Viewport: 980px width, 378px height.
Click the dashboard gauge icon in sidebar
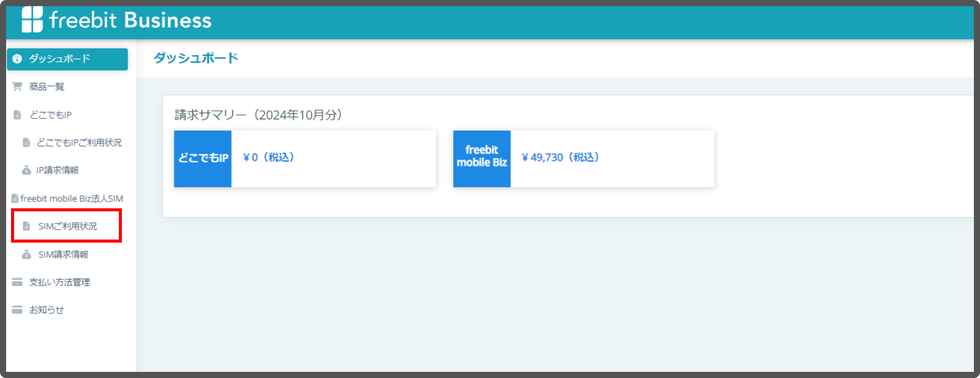17,59
